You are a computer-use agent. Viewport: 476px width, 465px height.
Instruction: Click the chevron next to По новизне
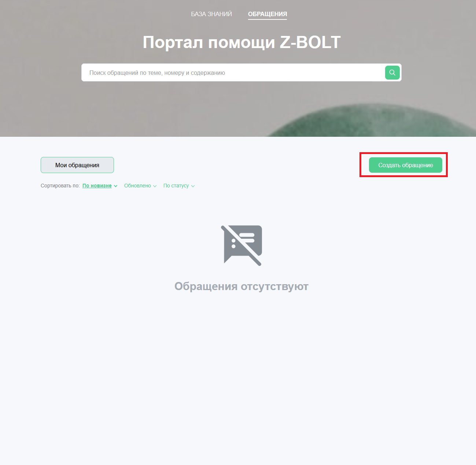116,186
